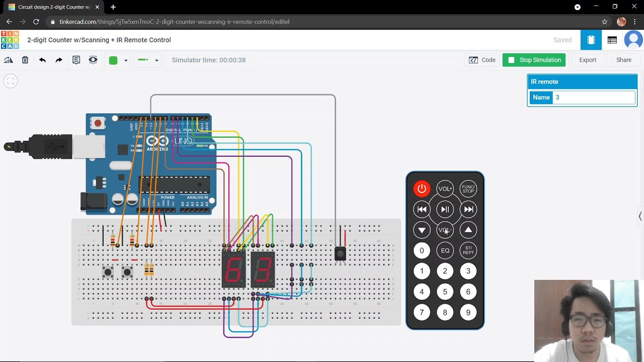The width and height of the screenshot is (644, 362).
Task: Click play/pause on the IR remote
Action: pos(445,210)
